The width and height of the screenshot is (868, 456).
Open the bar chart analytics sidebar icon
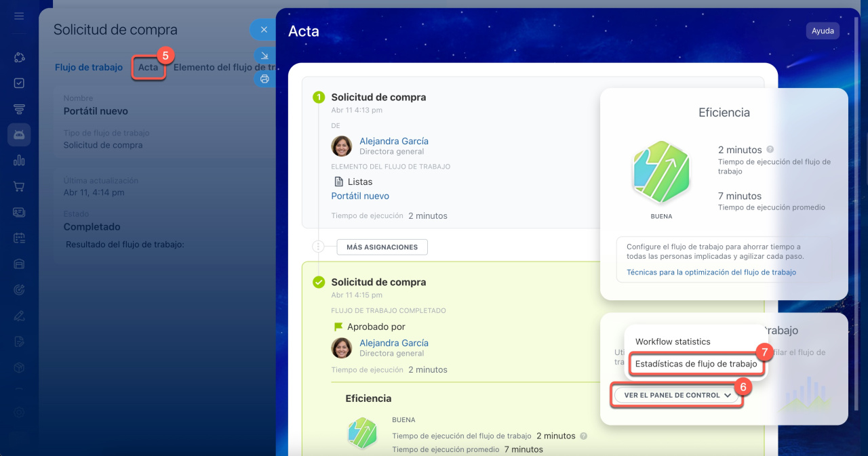tap(19, 161)
